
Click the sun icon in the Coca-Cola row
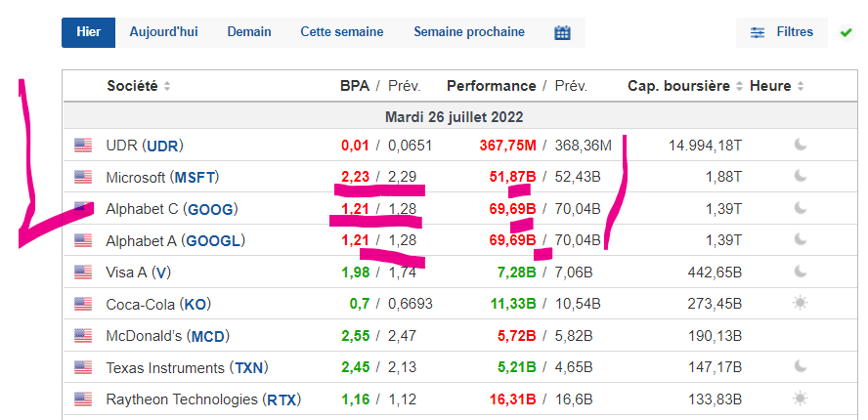pyautogui.click(x=801, y=303)
